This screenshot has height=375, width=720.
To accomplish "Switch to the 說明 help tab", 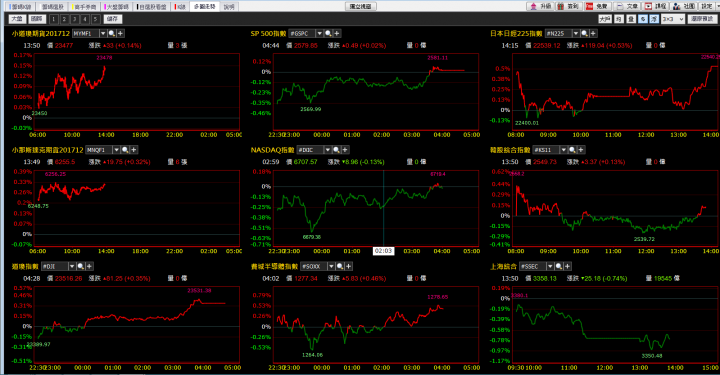I will (x=229, y=6).
